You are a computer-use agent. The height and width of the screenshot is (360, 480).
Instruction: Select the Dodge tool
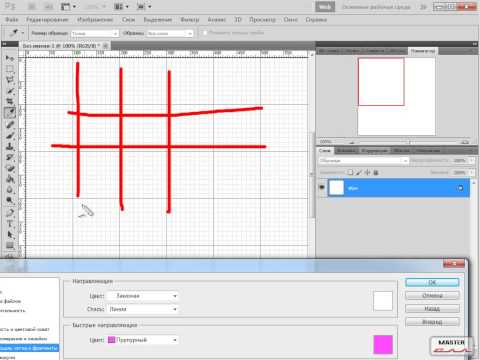pyautogui.click(x=10, y=200)
